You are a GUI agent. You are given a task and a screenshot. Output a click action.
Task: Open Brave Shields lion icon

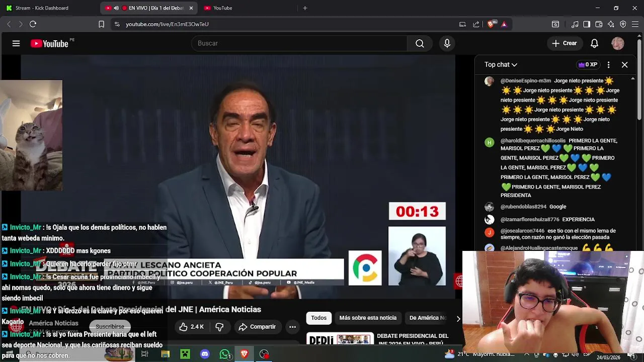pyautogui.click(x=491, y=24)
